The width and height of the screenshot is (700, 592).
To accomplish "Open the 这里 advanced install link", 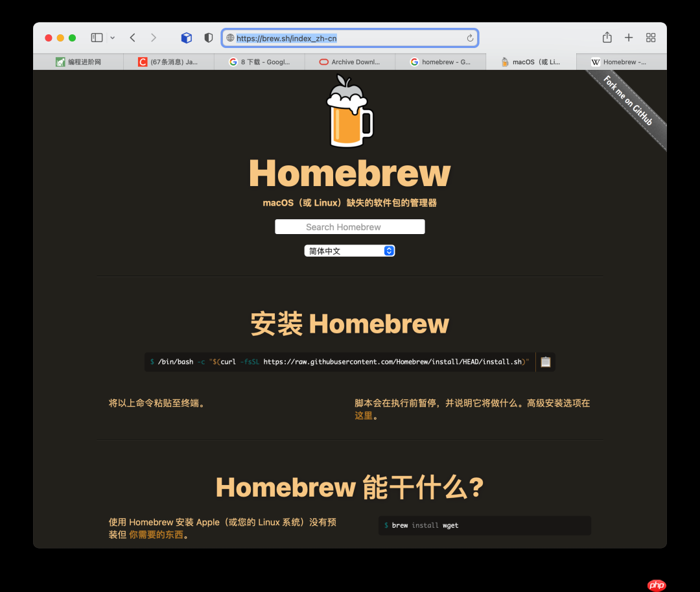I will coord(363,415).
